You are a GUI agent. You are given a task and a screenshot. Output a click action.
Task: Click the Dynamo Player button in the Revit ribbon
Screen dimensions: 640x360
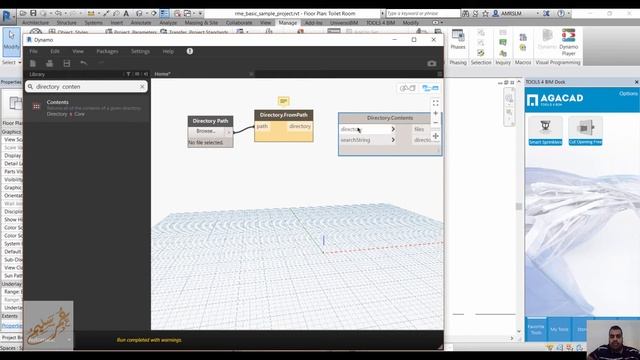point(569,42)
